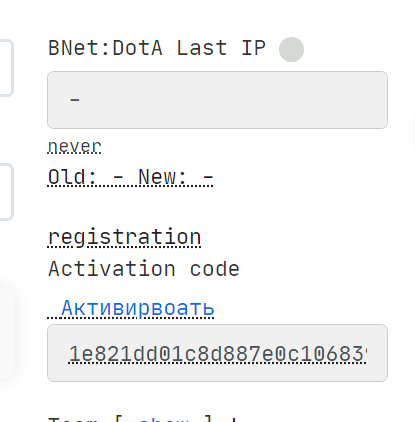Focus the activation code field starting 1e821dd
Viewport: 415px width, 422px height.
coord(217,353)
